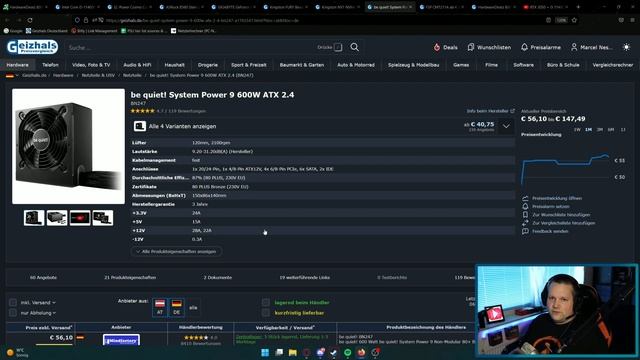Expand Alle Produkteigenschaften anzeigen
The height and width of the screenshot is (360, 640).
tap(177, 251)
